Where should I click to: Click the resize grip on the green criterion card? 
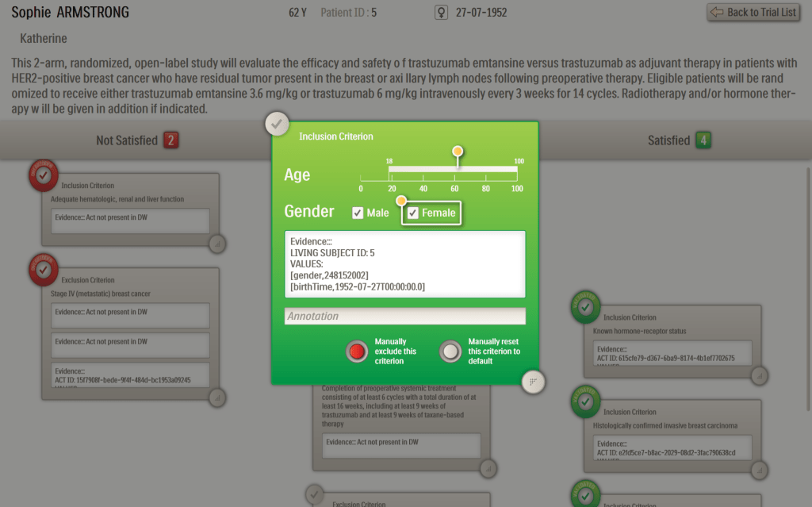[x=534, y=381]
